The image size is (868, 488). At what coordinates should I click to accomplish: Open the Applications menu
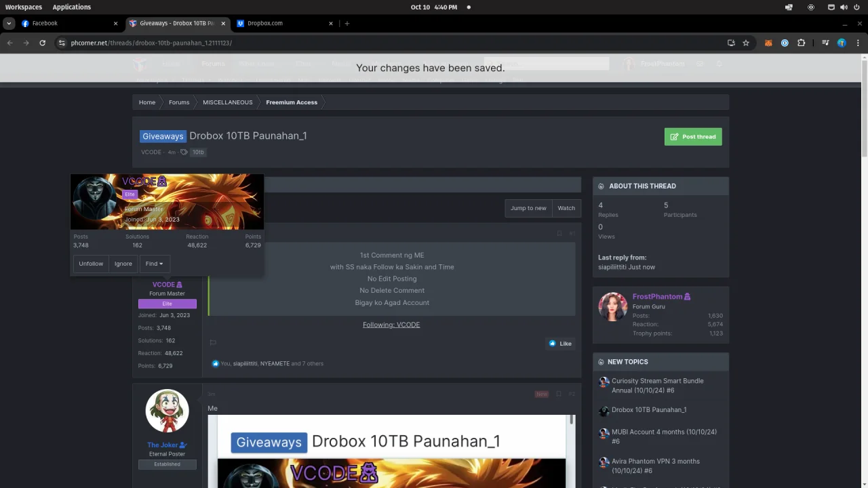click(72, 7)
